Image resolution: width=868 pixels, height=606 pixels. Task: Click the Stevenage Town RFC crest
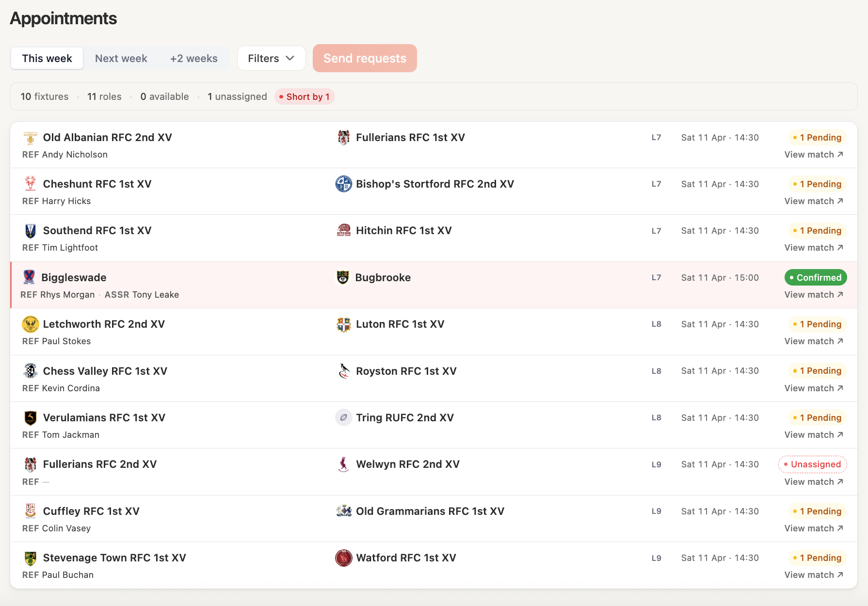point(30,558)
